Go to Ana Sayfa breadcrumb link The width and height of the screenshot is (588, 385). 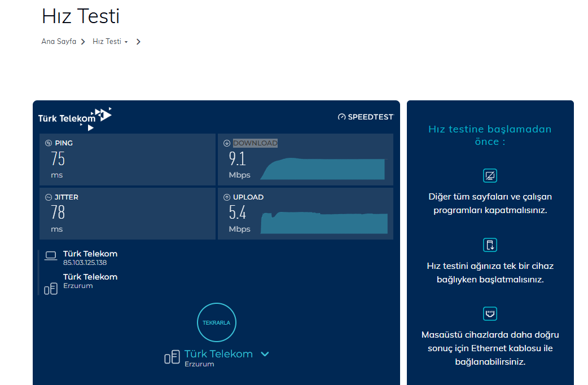pyautogui.click(x=59, y=42)
